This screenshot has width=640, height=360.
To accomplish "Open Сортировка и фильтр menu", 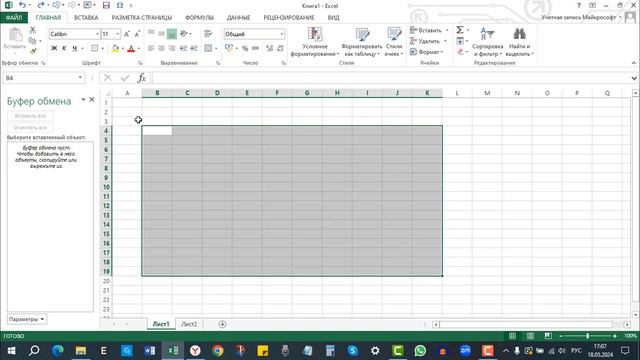I will point(487,42).
